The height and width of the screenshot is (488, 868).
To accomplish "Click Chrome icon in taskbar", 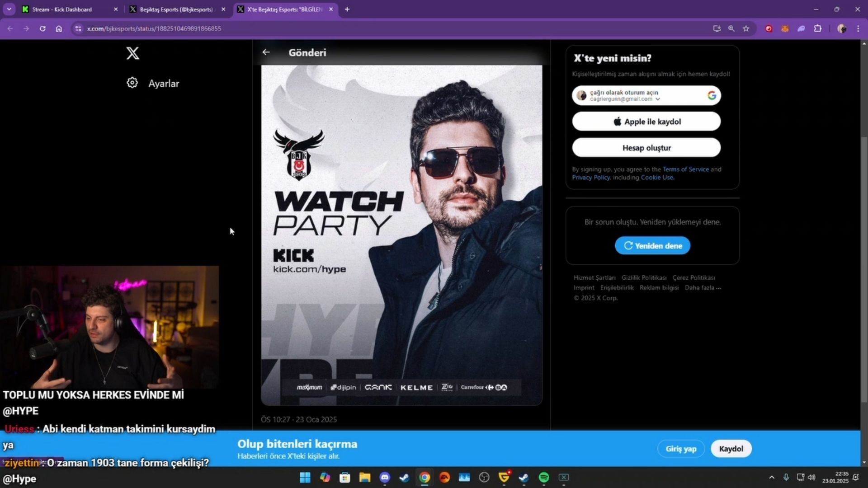I will [x=425, y=477].
